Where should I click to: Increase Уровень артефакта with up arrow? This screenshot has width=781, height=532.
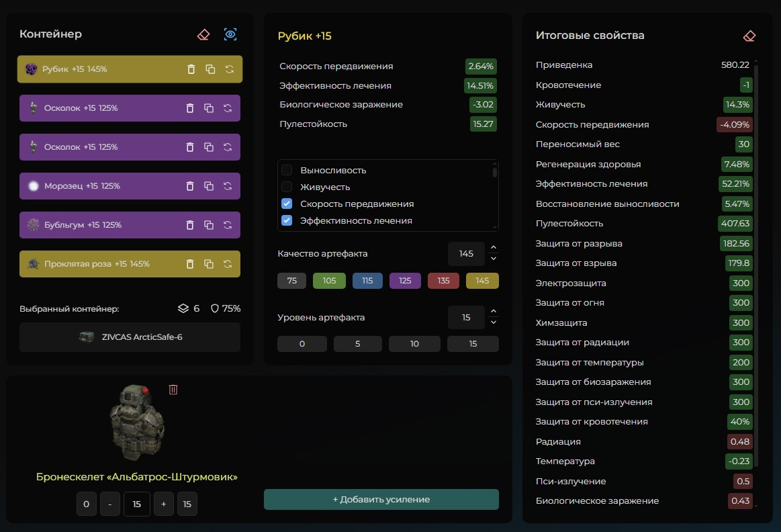coord(493,311)
